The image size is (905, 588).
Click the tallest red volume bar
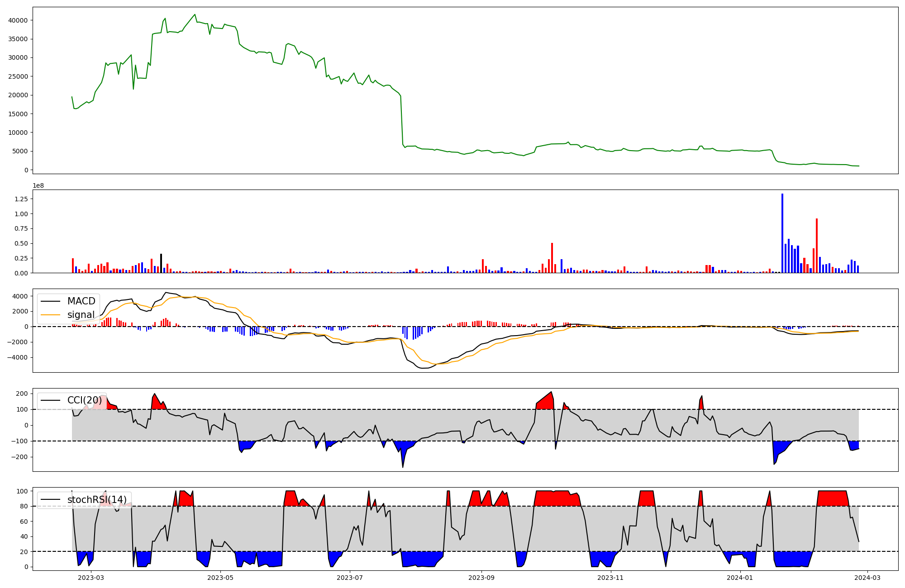(x=817, y=246)
